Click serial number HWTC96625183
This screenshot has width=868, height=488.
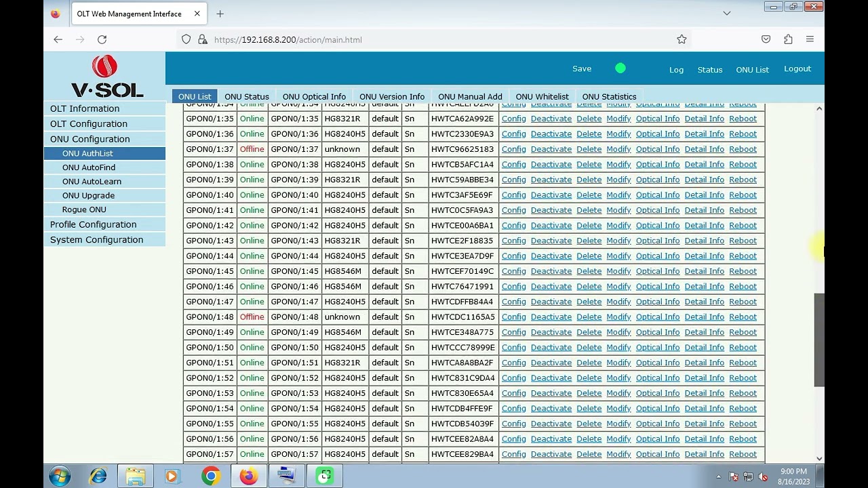click(x=462, y=149)
